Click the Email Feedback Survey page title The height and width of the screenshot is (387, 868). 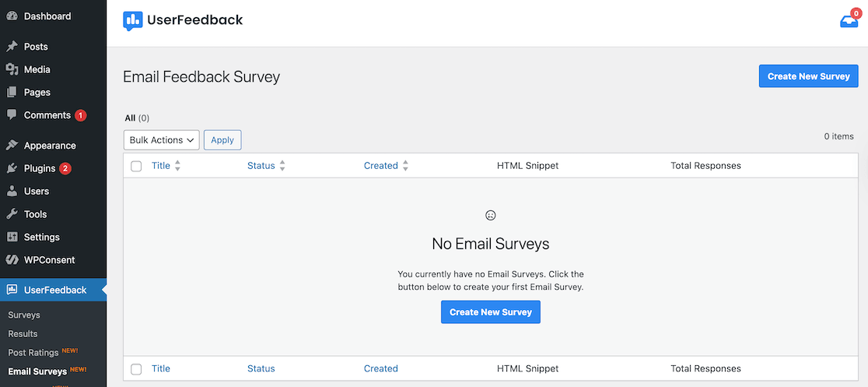201,77
